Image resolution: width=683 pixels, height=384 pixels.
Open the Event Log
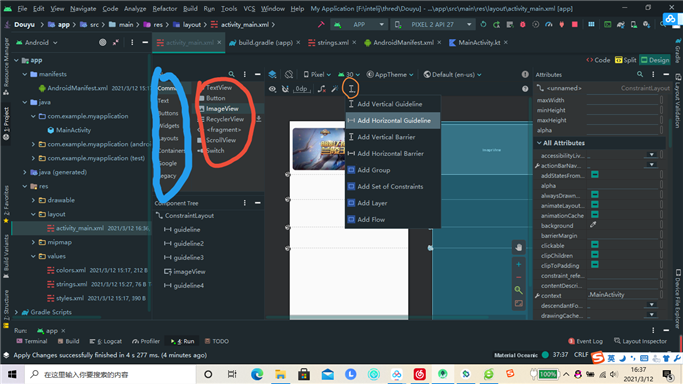tap(586, 341)
